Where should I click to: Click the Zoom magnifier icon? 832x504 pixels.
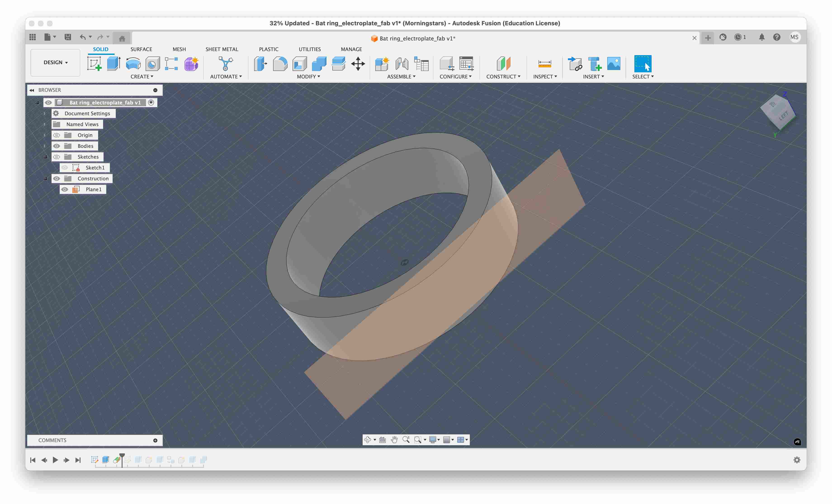[406, 440]
